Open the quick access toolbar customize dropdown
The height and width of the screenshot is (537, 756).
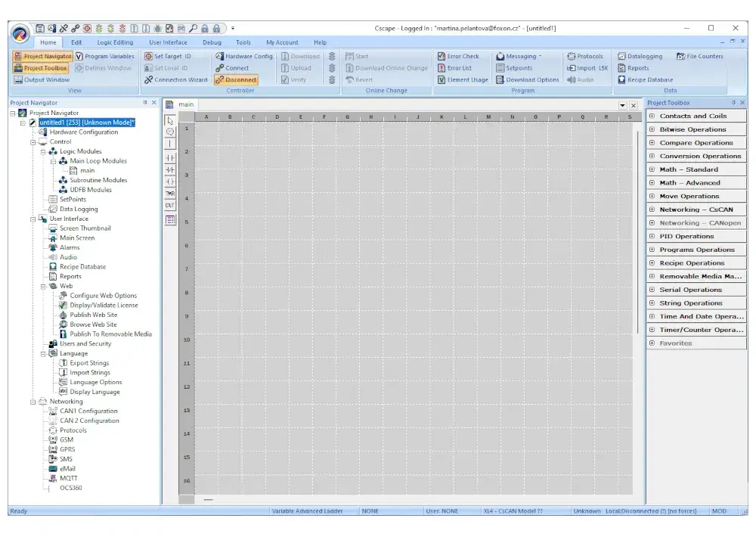point(232,29)
